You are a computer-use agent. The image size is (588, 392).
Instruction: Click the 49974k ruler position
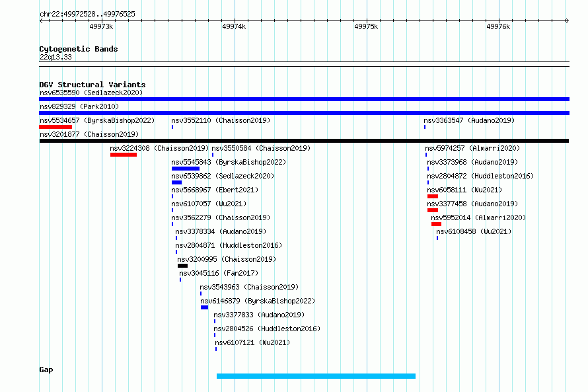pyautogui.click(x=234, y=26)
